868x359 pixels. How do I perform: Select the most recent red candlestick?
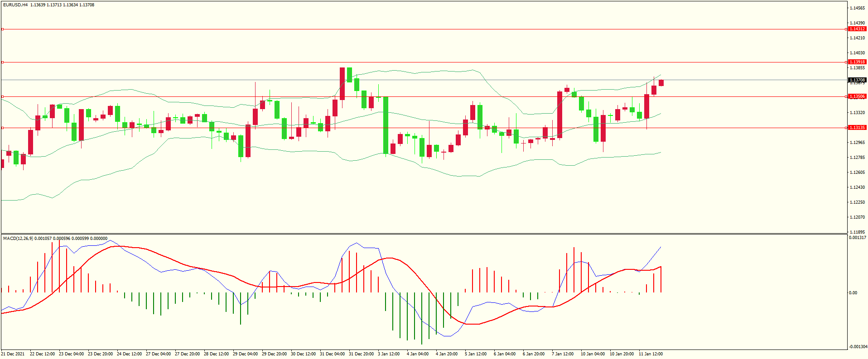tap(661, 82)
